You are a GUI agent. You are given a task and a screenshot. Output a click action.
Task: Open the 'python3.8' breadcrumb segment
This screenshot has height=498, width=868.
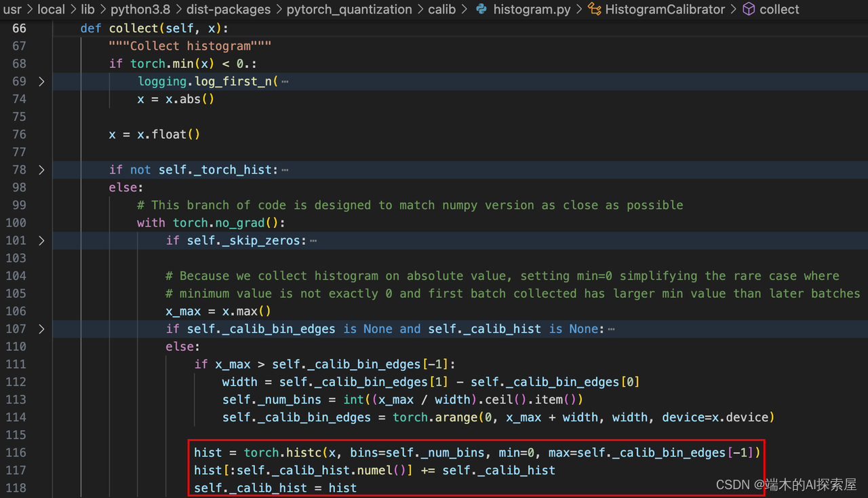[x=139, y=9]
